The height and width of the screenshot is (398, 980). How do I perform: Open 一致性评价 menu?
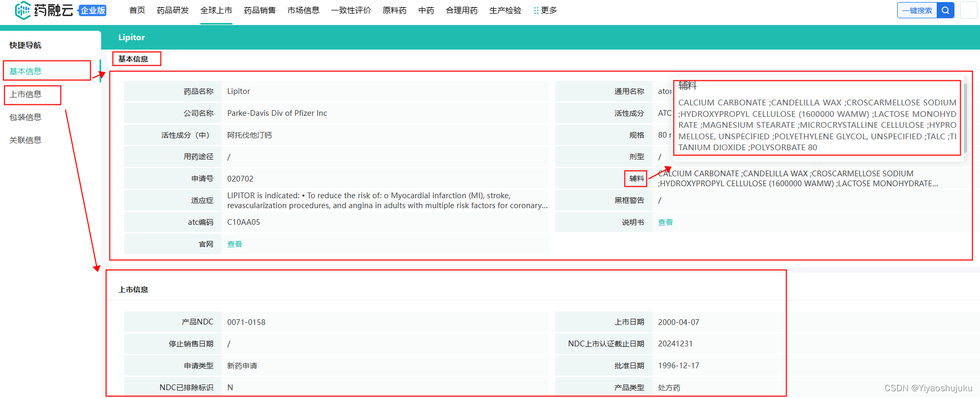tap(351, 10)
